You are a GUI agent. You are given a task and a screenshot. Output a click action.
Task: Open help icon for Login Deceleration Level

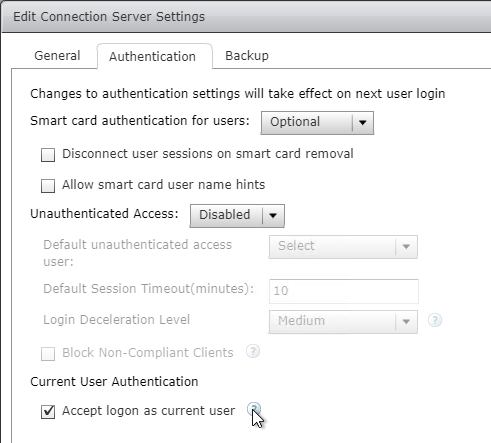[x=435, y=320]
